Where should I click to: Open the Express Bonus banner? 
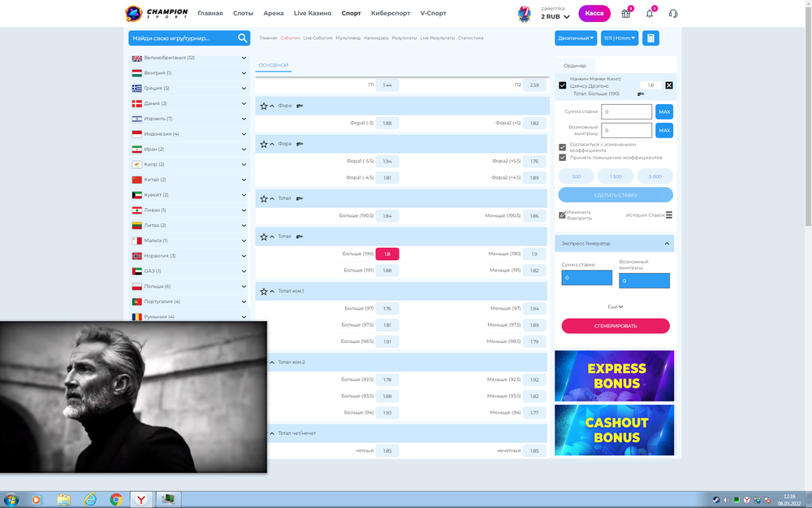(x=614, y=376)
